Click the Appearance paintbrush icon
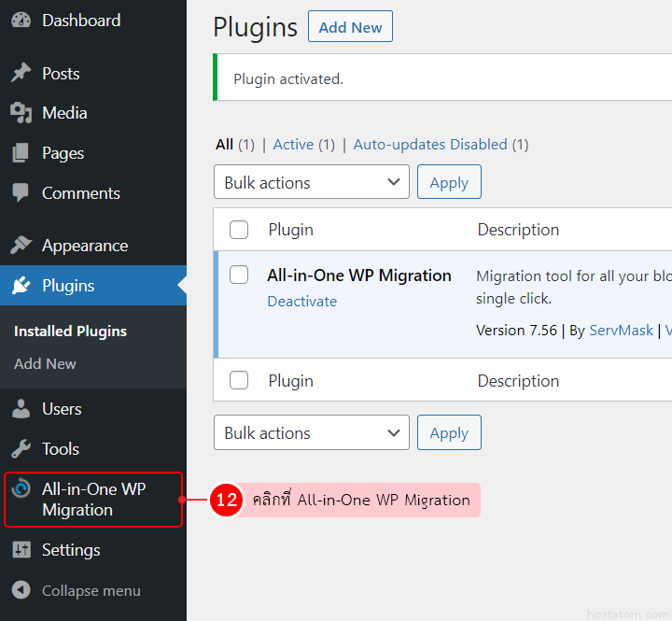 click(21, 246)
